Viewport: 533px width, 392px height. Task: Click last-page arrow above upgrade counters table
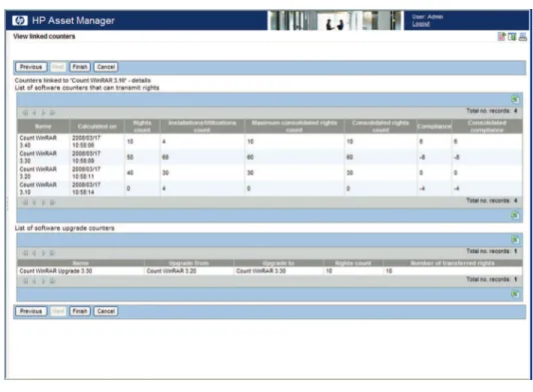[x=52, y=253]
